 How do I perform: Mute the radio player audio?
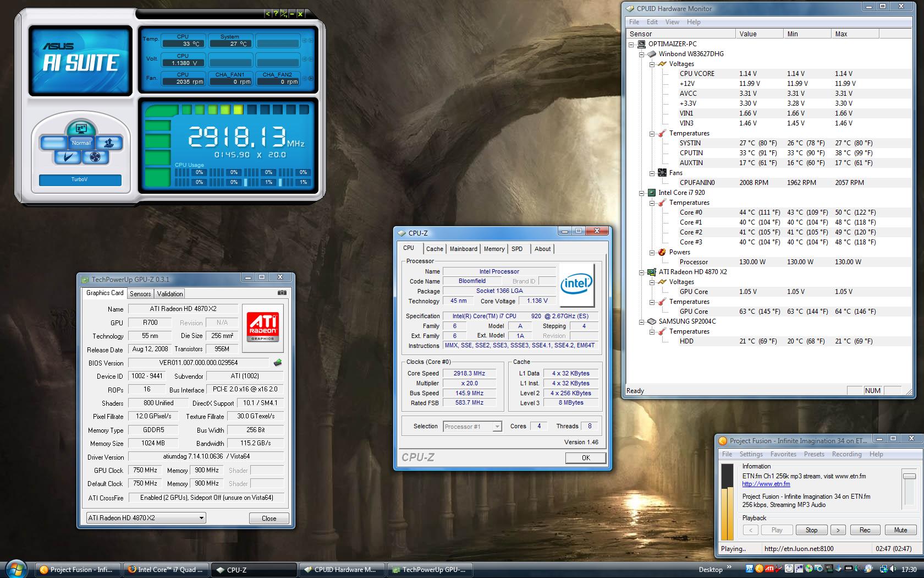(x=900, y=530)
